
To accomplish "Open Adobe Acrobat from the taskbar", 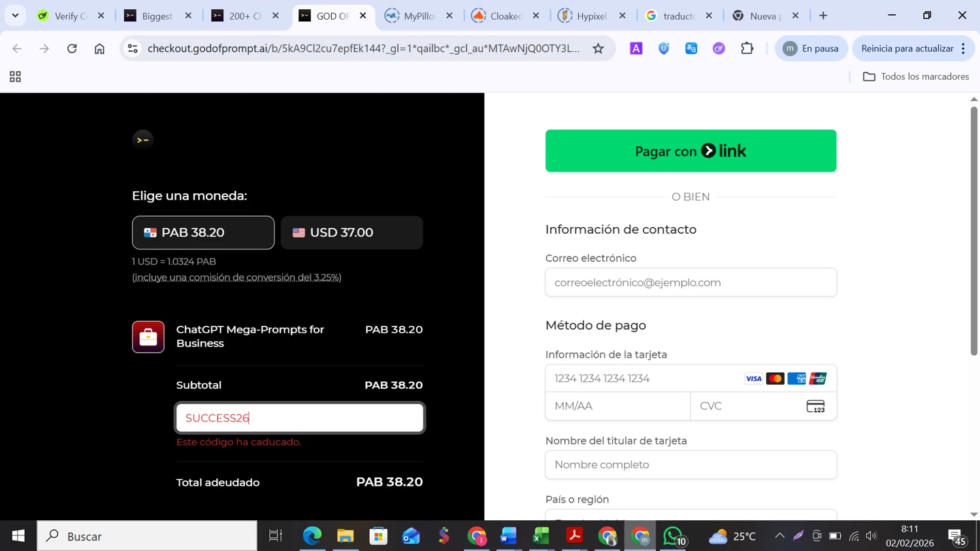I will pos(574,536).
